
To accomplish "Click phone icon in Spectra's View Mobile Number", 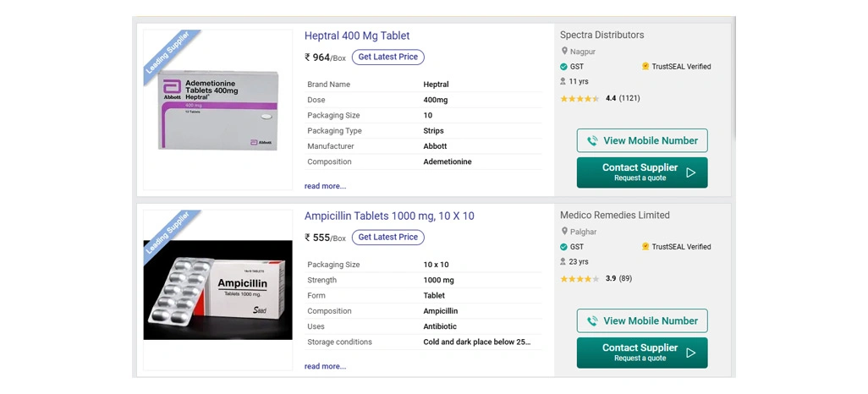I will click(x=592, y=141).
